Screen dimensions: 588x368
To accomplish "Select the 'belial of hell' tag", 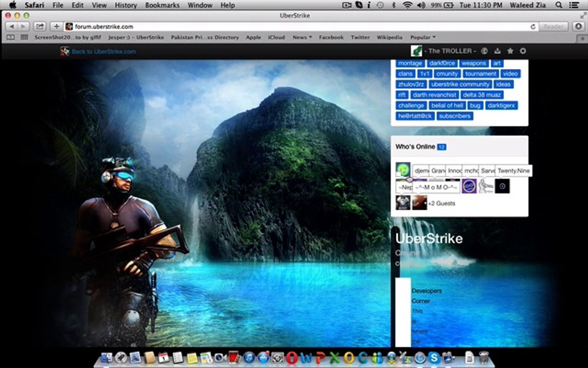I will pos(447,105).
